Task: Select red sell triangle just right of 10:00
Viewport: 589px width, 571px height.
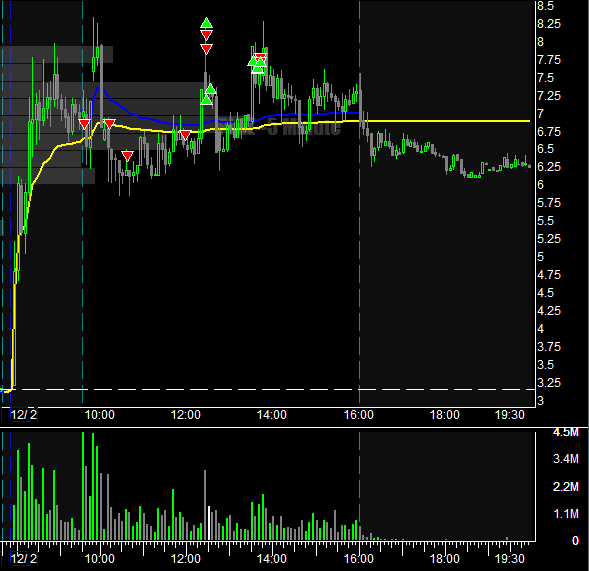Action: pos(109,124)
